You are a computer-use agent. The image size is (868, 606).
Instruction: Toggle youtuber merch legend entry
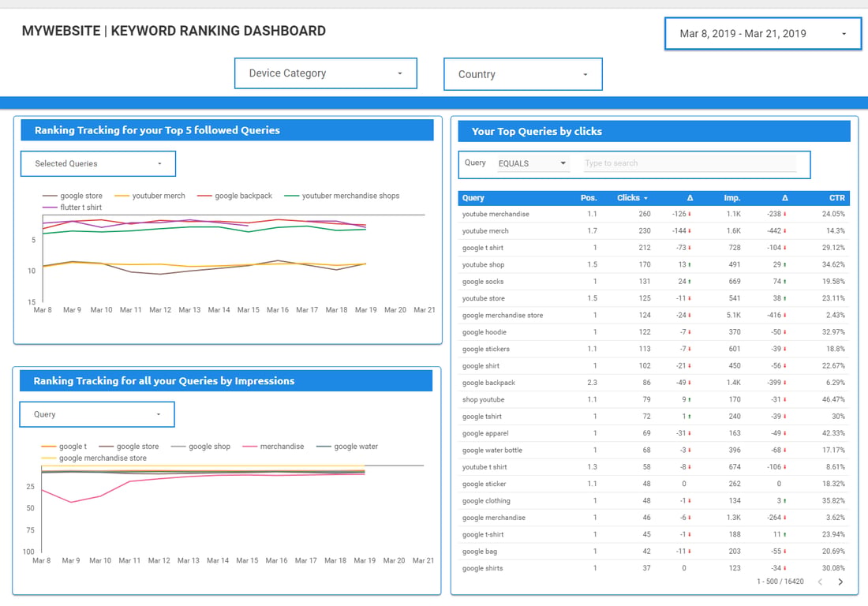coord(149,196)
